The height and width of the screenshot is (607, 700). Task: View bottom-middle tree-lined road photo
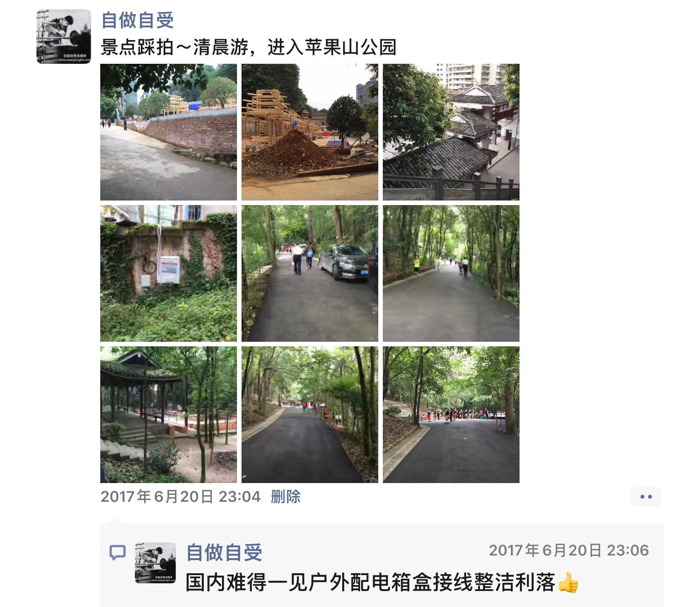(310, 415)
